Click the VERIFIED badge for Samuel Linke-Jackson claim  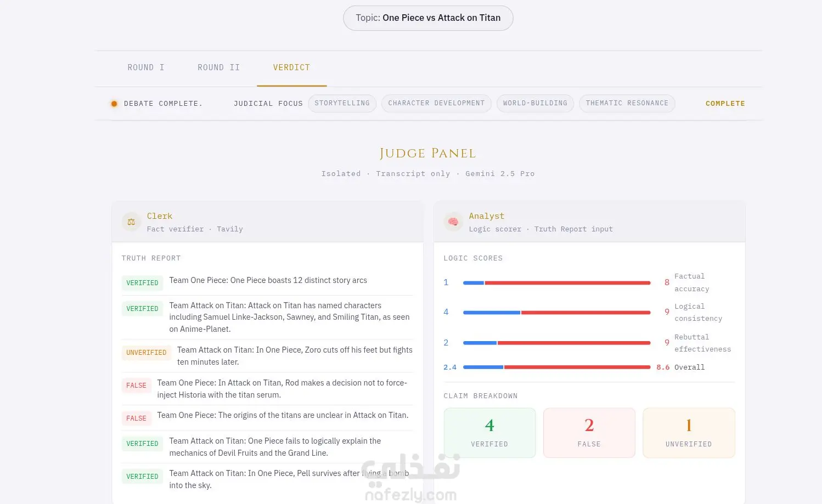tap(142, 309)
